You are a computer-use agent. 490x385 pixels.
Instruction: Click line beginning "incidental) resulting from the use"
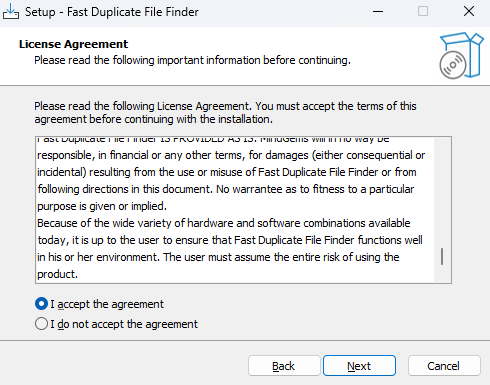click(x=227, y=172)
